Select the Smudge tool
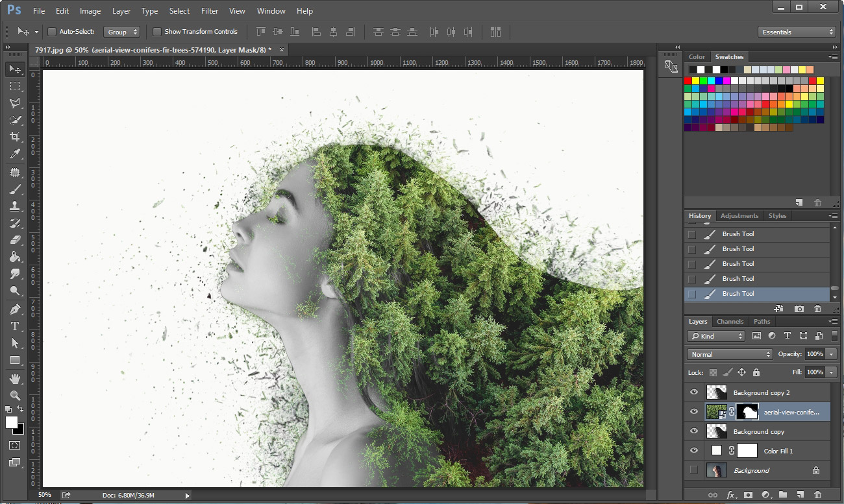Image resolution: width=844 pixels, height=504 pixels. pos(15,274)
